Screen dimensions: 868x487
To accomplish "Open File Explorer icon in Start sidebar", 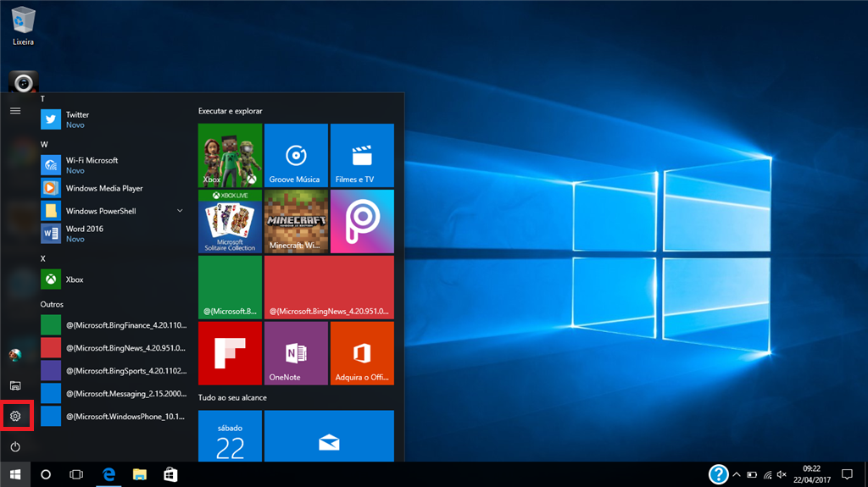I will pyautogui.click(x=15, y=385).
